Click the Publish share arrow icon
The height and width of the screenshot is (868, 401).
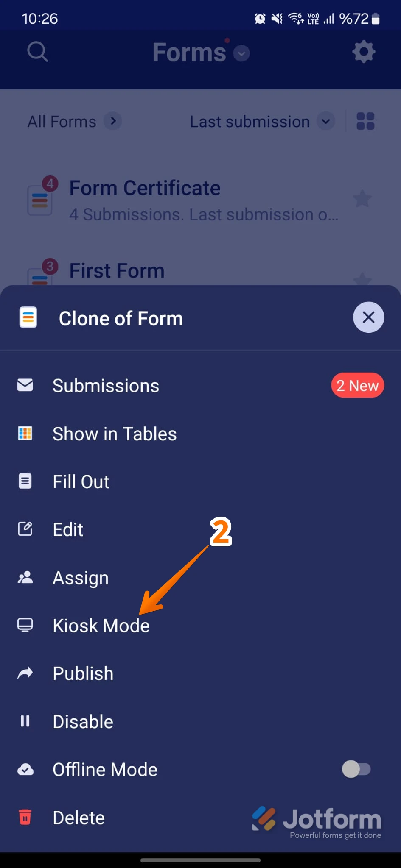pyautogui.click(x=25, y=673)
